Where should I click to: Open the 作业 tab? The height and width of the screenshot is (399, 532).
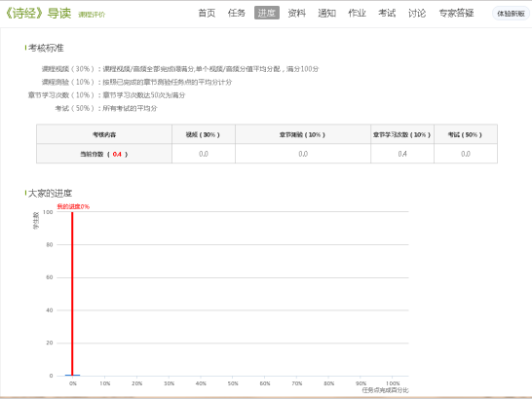[x=357, y=14]
